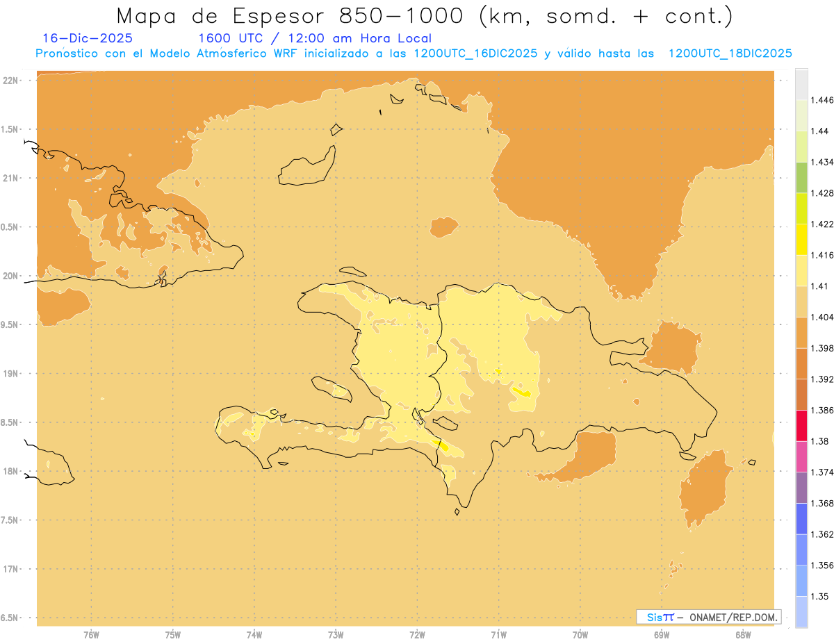Pick the pink legend swatch above 1.374
The height and width of the screenshot is (644, 834).
(x=801, y=456)
